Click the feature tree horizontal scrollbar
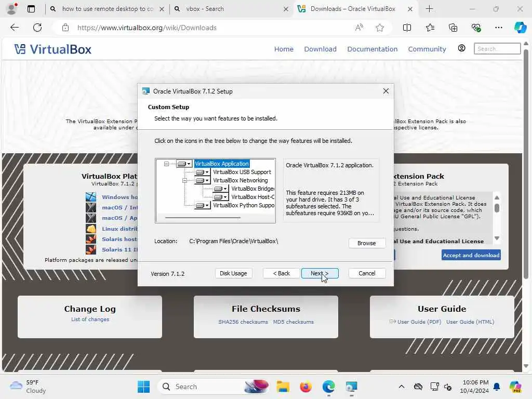 click(x=203, y=218)
